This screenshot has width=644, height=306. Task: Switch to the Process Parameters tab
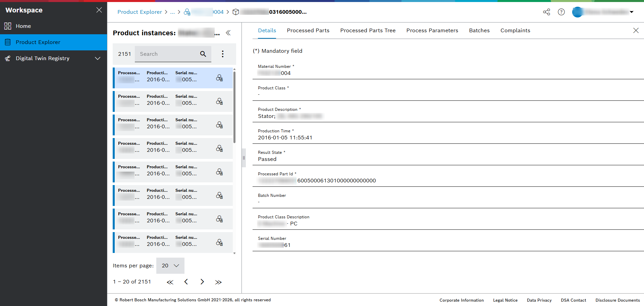pyautogui.click(x=432, y=31)
